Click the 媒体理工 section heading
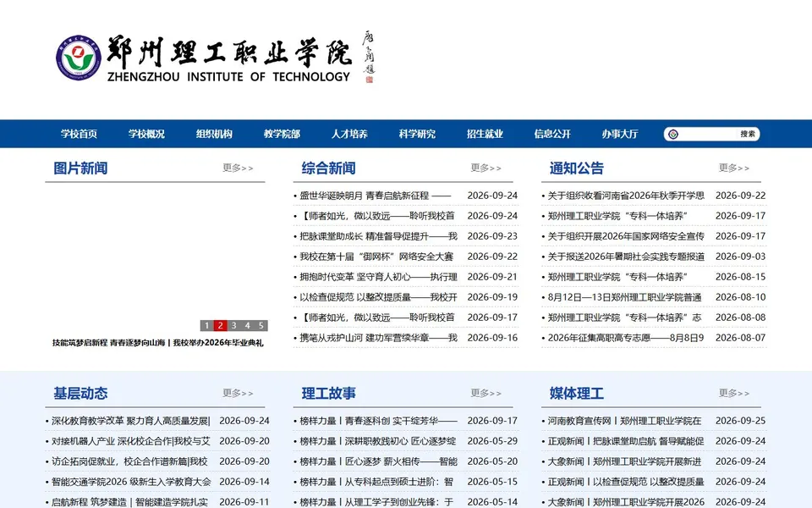This screenshot has height=508, width=812. 576,393
